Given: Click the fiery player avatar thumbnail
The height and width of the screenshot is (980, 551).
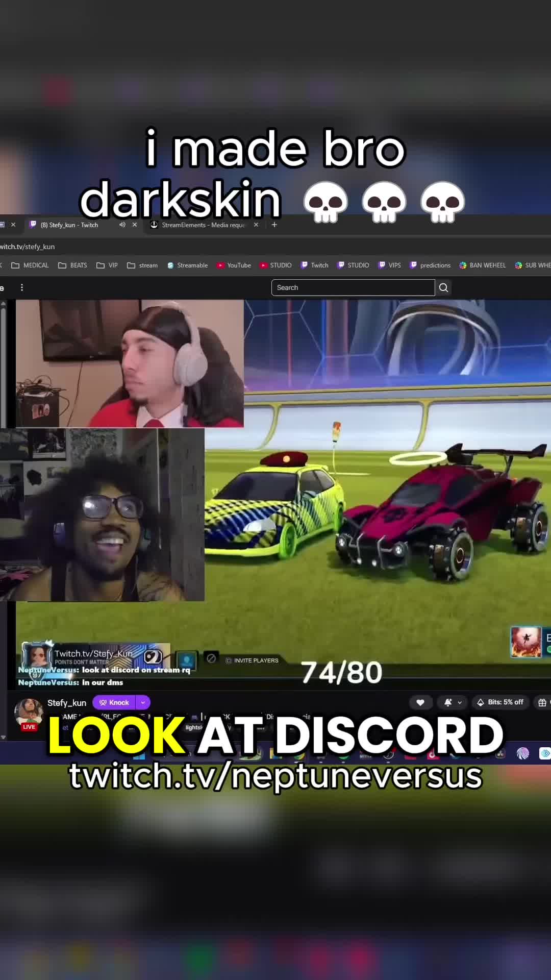Looking at the screenshot, I should point(526,642).
